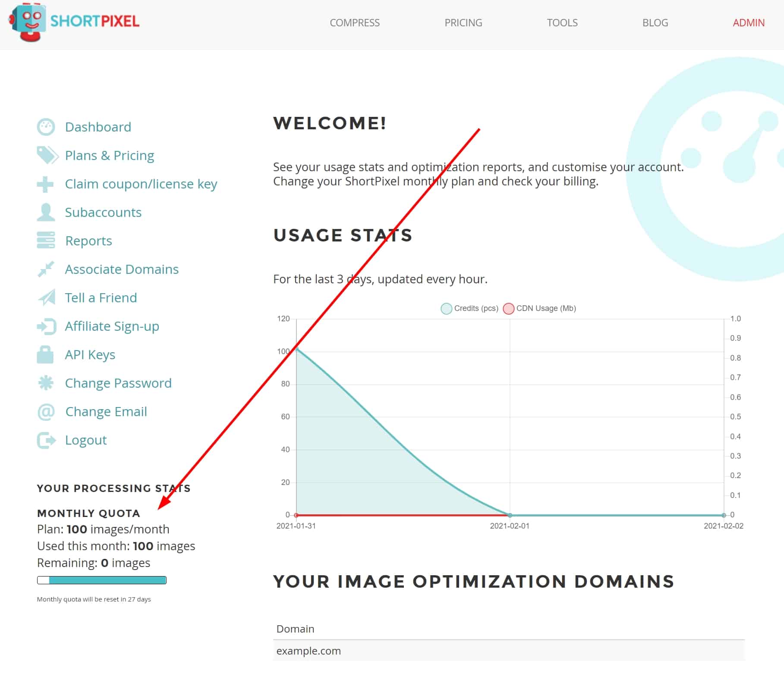Open the Associate Domains link
Screen dimensions: 784x683
pos(122,269)
